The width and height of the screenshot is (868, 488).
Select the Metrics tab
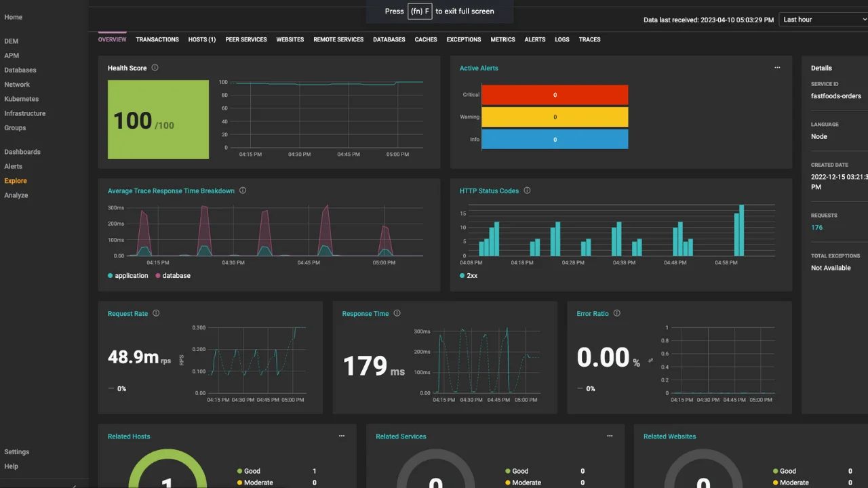[x=503, y=39]
